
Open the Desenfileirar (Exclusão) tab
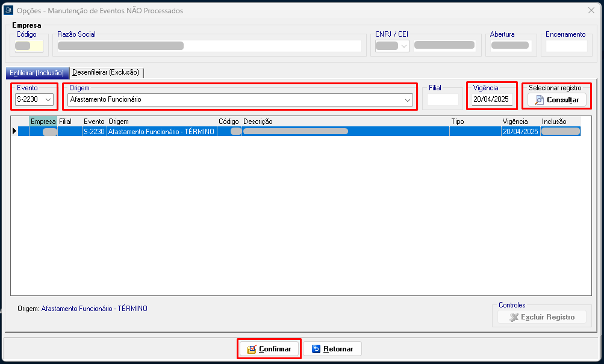coord(106,72)
